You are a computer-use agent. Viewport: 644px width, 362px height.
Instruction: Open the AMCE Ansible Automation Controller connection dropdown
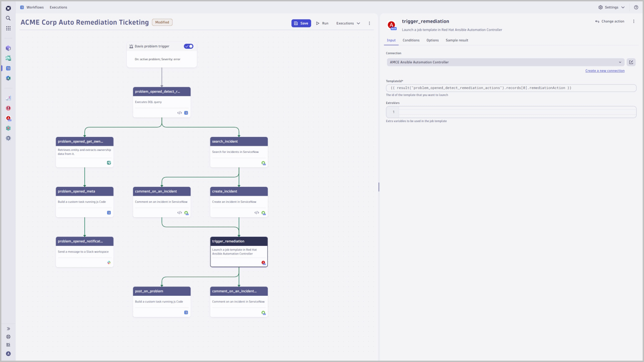tap(505, 62)
